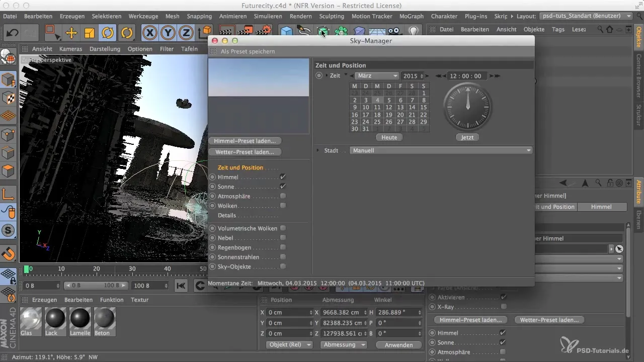Toggle the coordinate system cube icon
This screenshot has width=644, height=362.
[x=205, y=32]
